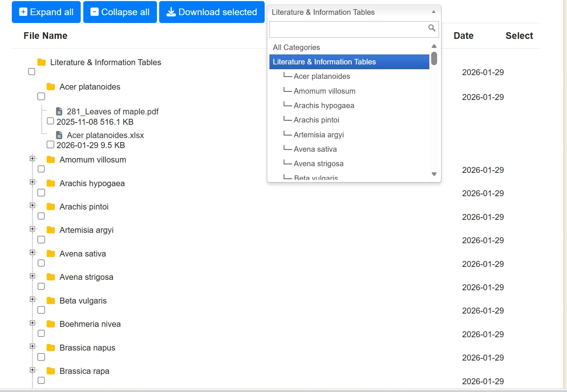Select the 281_Leaves of maple.pdf checkbox

pyautogui.click(x=50, y=121)
